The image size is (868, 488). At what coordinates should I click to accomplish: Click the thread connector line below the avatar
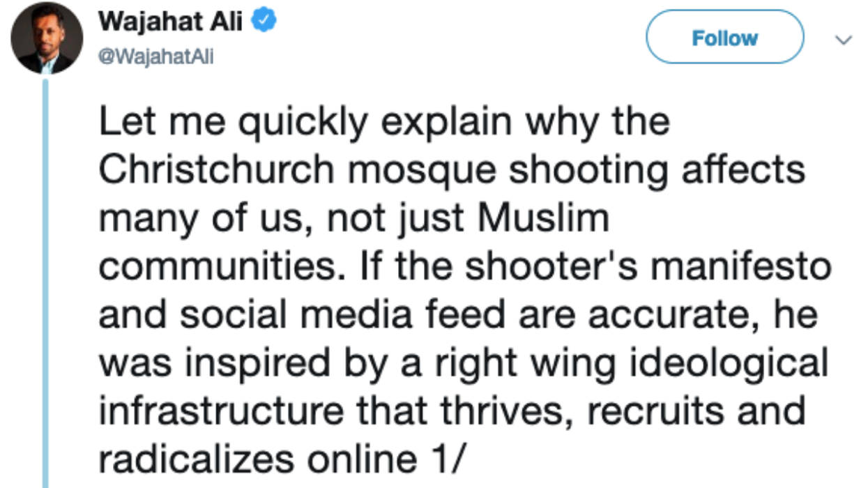pos(44,279)
